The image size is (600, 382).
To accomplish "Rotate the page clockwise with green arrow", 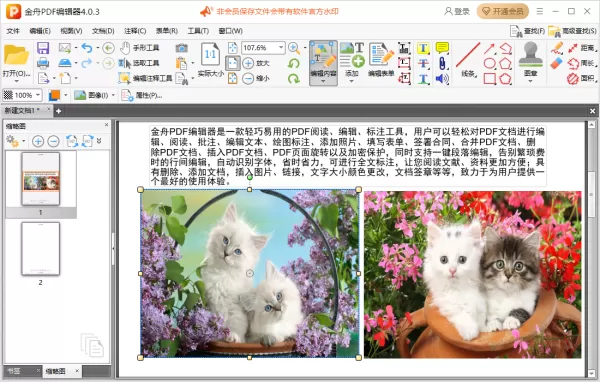I will [294, 78].
